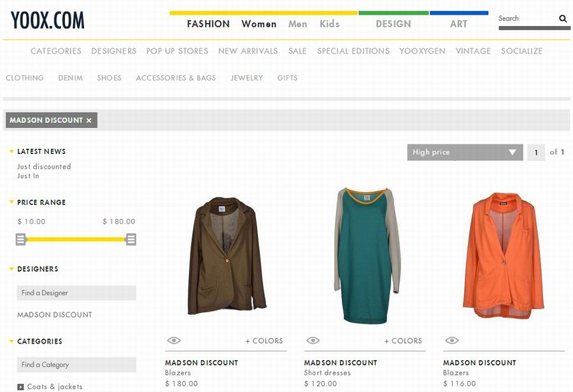Click the minimum price slider handle
573x392 pixels.
point(21,239)
